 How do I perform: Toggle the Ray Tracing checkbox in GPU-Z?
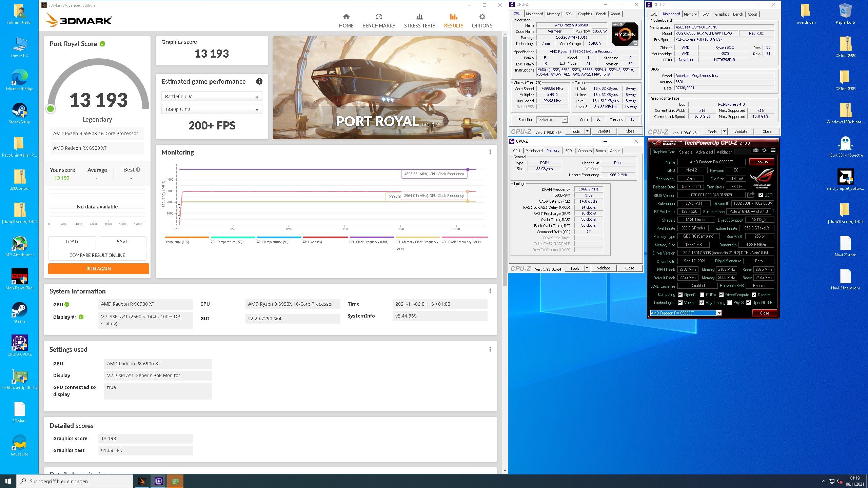(702, 303)
